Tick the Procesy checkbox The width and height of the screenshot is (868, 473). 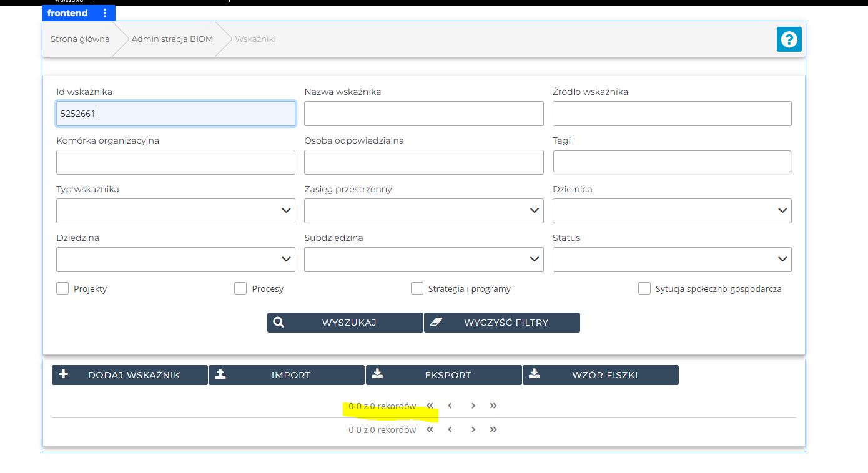click(x=240, y=288)
